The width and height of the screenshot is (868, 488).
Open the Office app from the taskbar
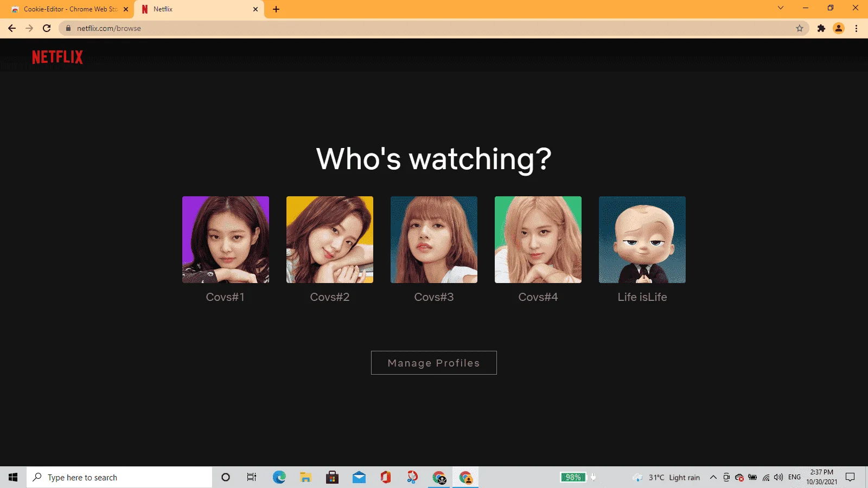[386, 477]
